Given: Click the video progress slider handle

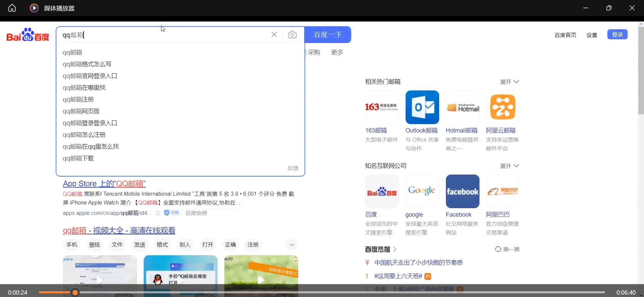Looking at the screenshot, I should (75, 293).
